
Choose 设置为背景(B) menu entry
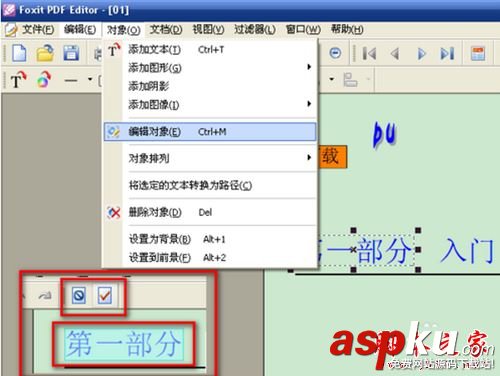[210, 239]
